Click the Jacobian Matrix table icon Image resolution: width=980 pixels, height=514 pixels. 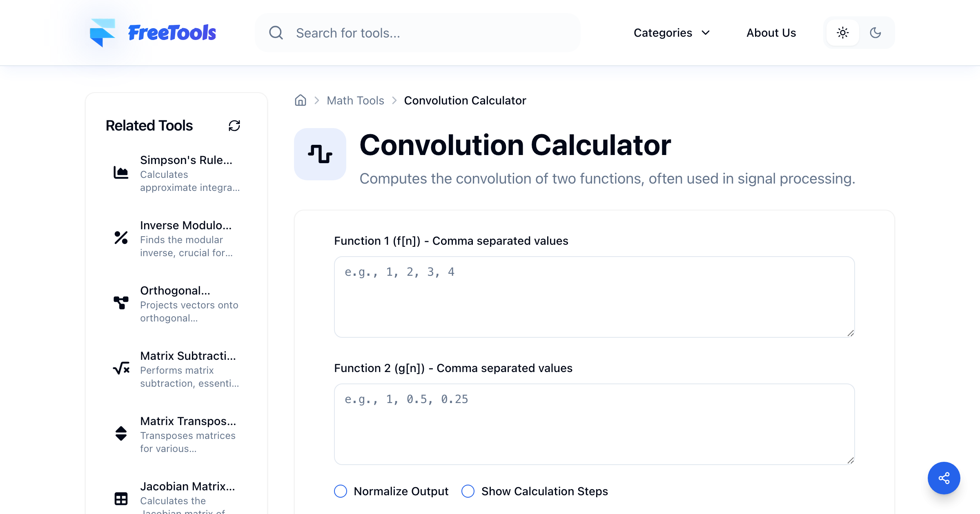(x=121, y=498)
